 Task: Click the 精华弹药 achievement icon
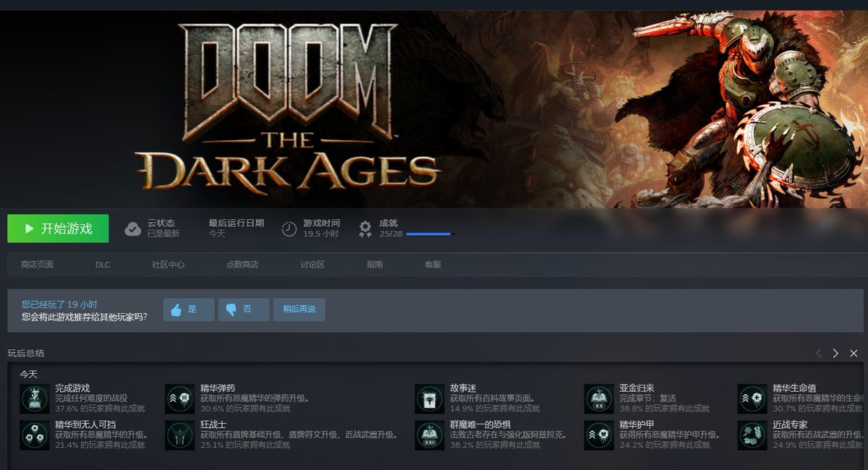click(x=179, y=398)
